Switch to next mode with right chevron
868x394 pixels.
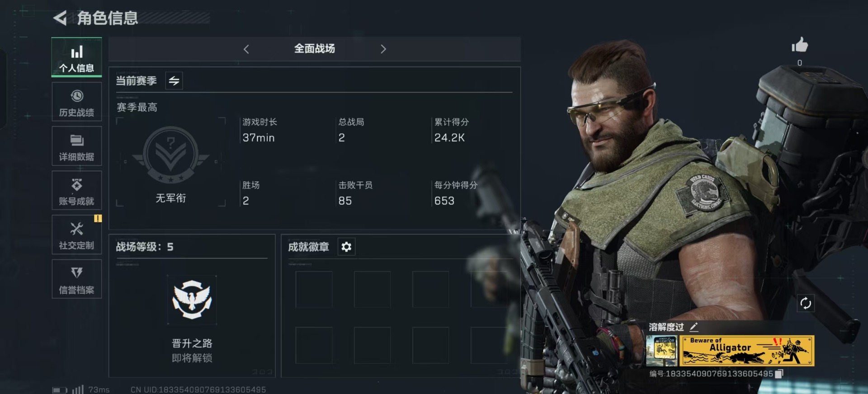383,49
